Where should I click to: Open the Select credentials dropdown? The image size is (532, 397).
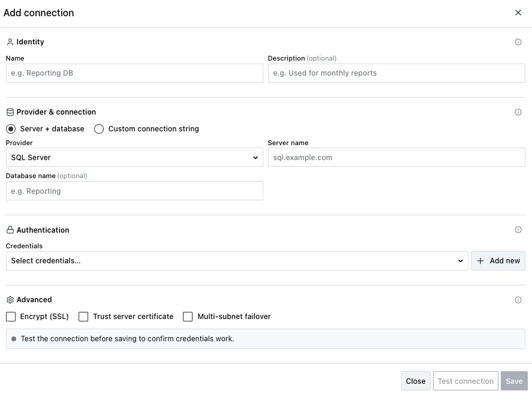(237, 261)
